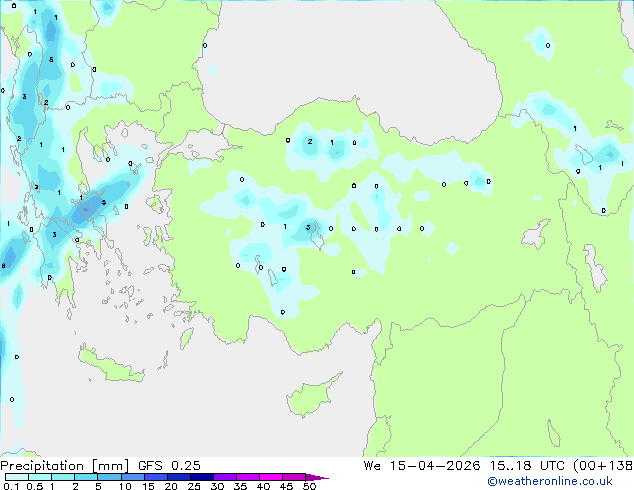Click the over-50 arrow tip of legend

coord(317,477)
